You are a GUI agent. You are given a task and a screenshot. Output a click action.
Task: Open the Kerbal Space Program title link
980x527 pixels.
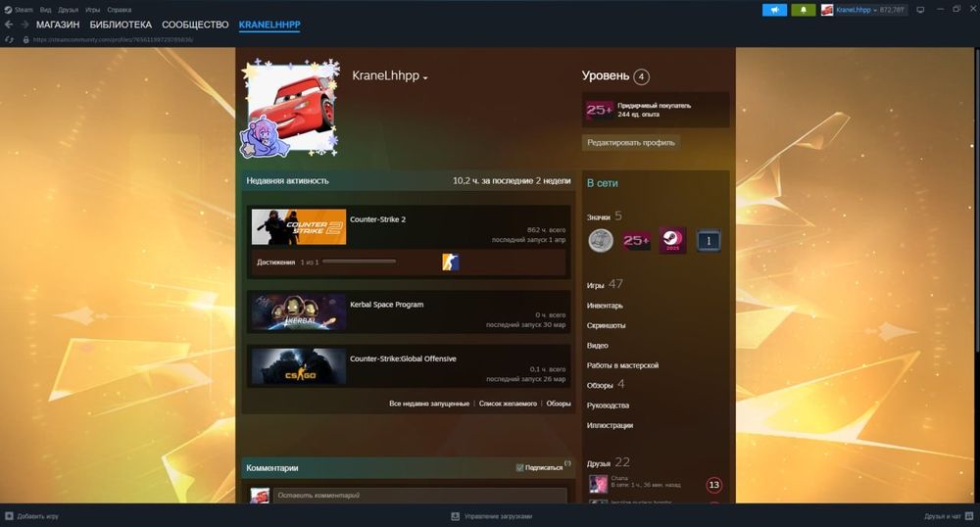point(386,304)
